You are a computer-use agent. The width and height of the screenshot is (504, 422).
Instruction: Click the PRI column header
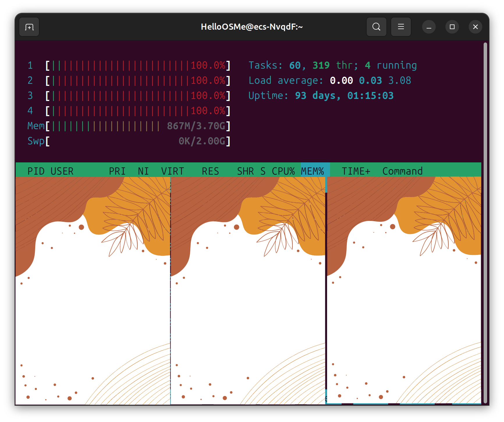pyautogui.click(x=117, y=171)
